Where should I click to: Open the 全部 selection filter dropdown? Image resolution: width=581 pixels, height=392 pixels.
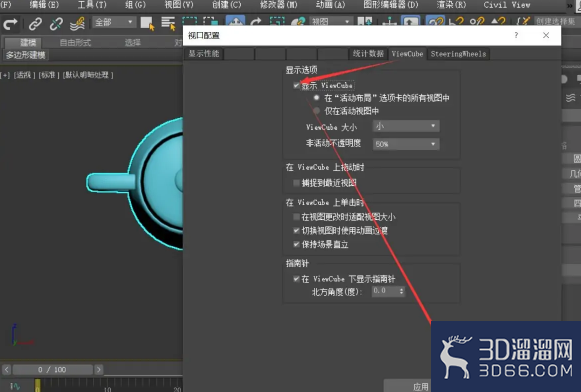(x=113, y=22)
